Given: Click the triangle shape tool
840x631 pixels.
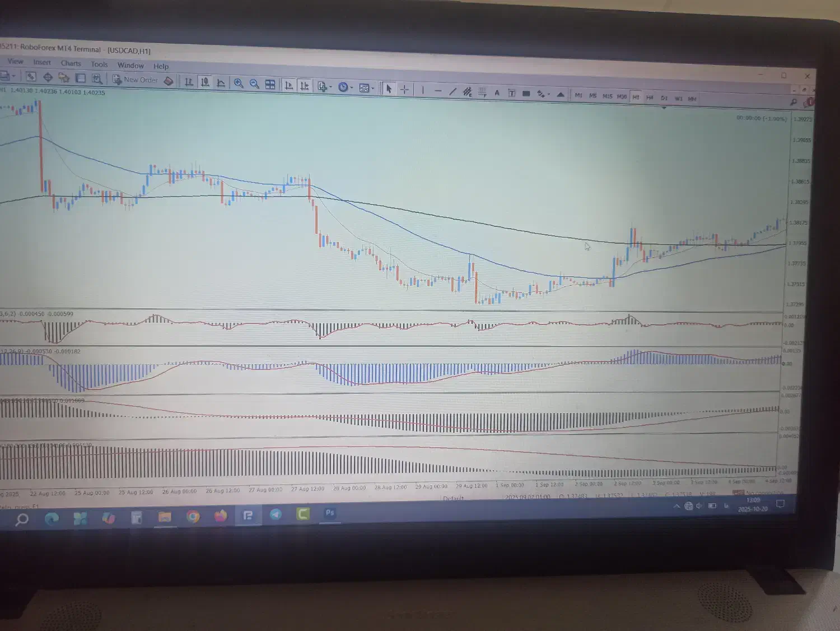Looking at the screenshot, I should coord(560,95).
